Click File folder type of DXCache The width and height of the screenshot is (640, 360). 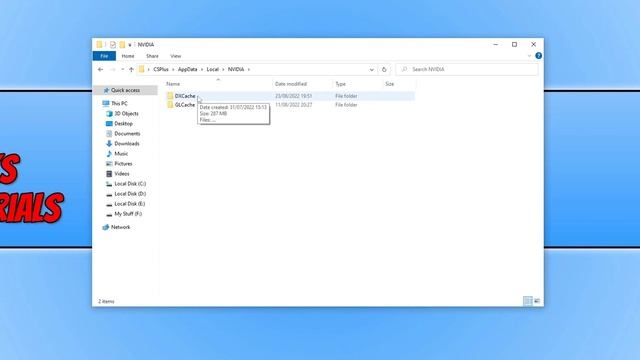pyautogui.click(x=346, y=96)
